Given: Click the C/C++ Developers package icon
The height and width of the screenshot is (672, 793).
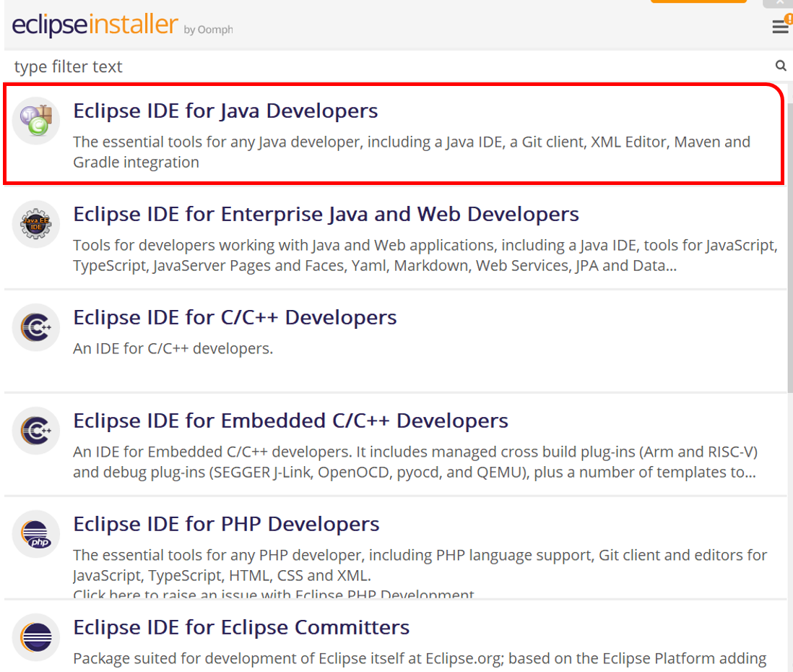Looking at the screenshot, I should (x=36, y=327).
